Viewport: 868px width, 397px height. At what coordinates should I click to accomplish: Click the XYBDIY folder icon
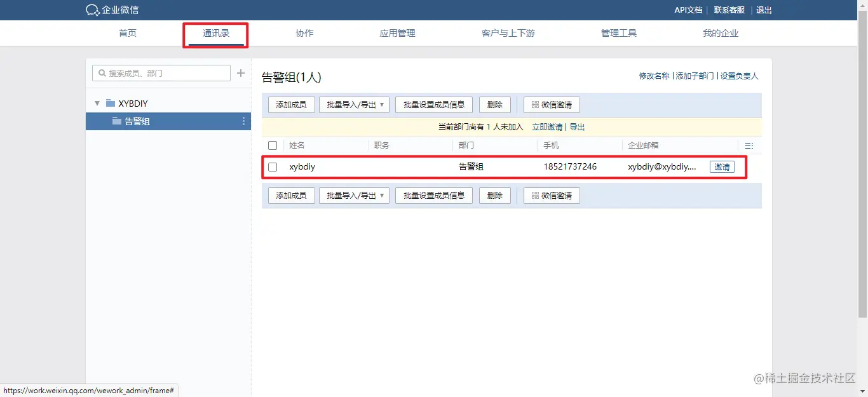111,104
